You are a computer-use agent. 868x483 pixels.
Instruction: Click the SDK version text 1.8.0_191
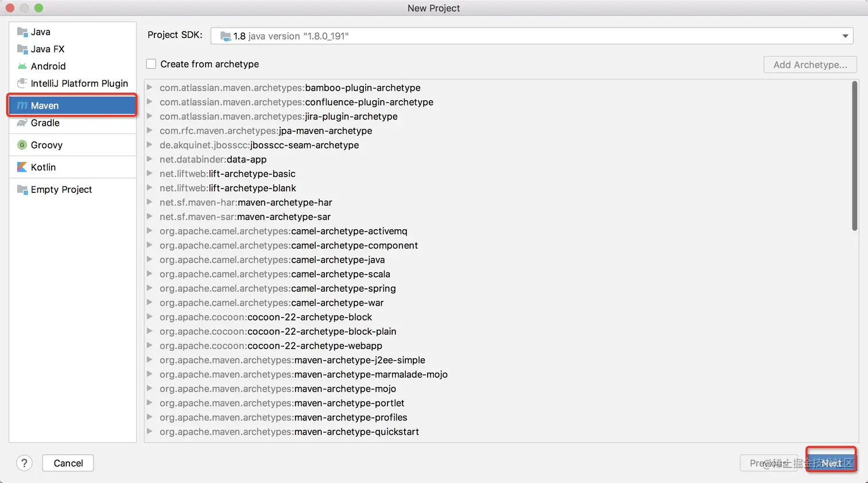click(326, 36)
